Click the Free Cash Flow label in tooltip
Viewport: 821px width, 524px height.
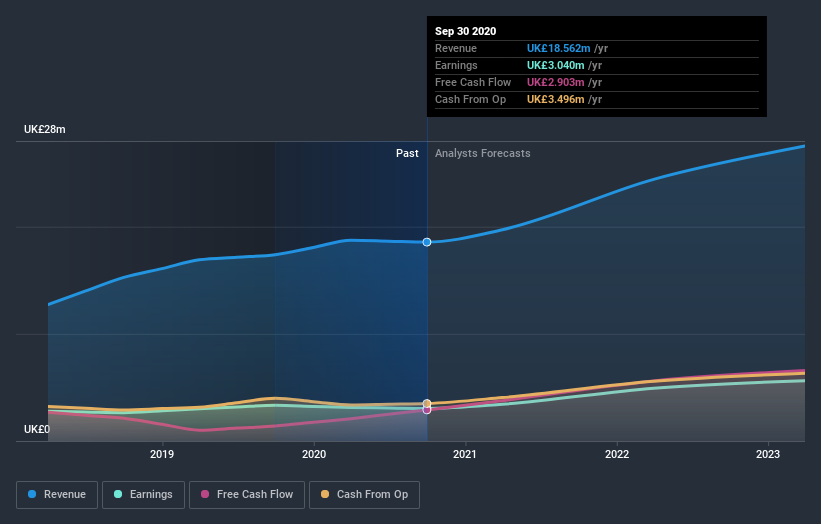click(x=473, y=82)
